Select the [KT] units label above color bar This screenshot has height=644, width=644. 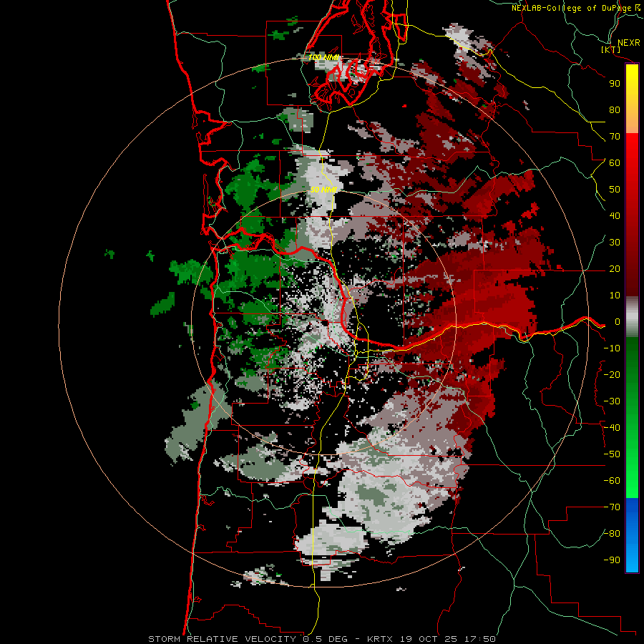pyautogui.click(x=610, y=49)
